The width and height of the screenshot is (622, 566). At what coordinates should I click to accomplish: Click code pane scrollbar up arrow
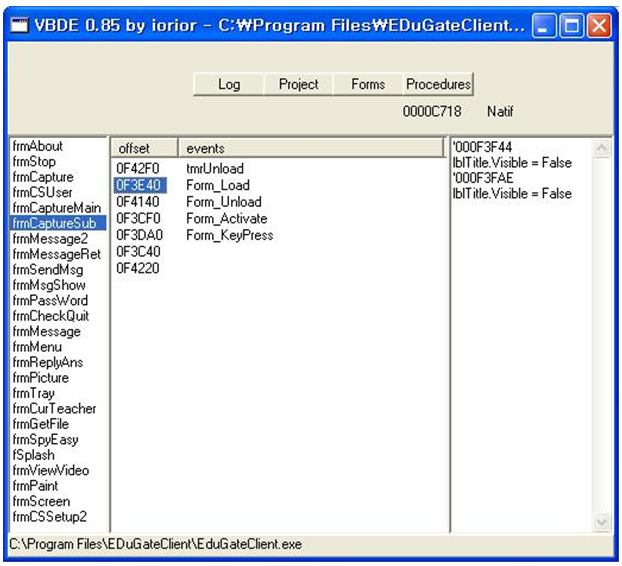pos(601,149)
